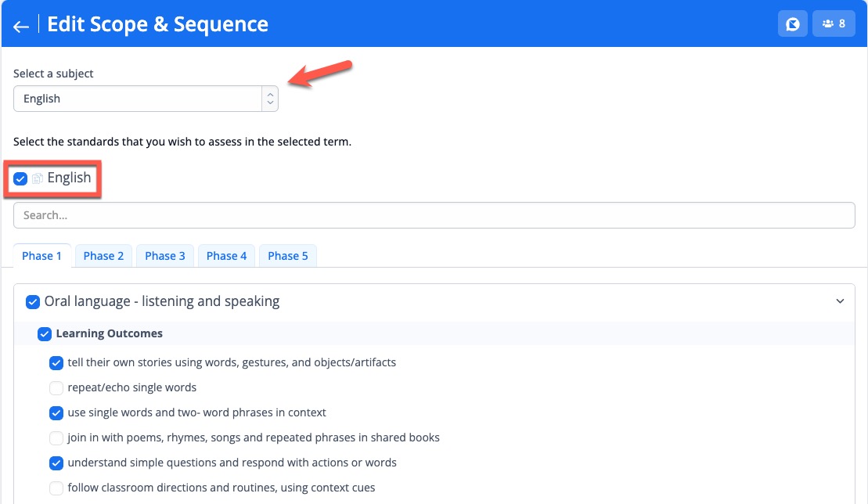The image size is (868, 504).
Task: Uncheck 'understand simple questions' outcome
Action: [56, 463]
